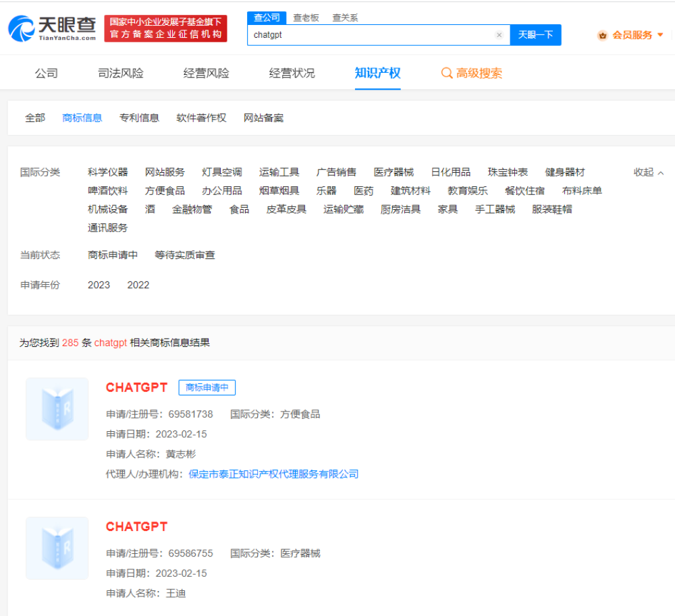
Task: Click the 会员服务 crown icon
Action: (x=603, y=35)
